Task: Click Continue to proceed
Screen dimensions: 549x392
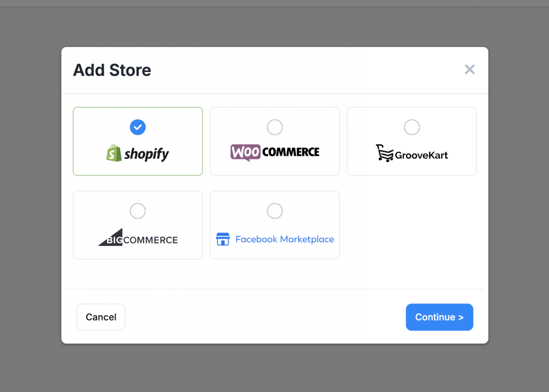Action: (440, 317)
